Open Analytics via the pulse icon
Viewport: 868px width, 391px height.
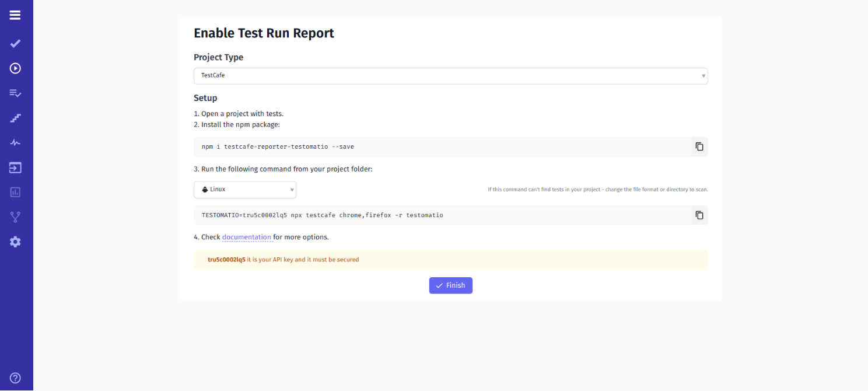coord(15,142)
